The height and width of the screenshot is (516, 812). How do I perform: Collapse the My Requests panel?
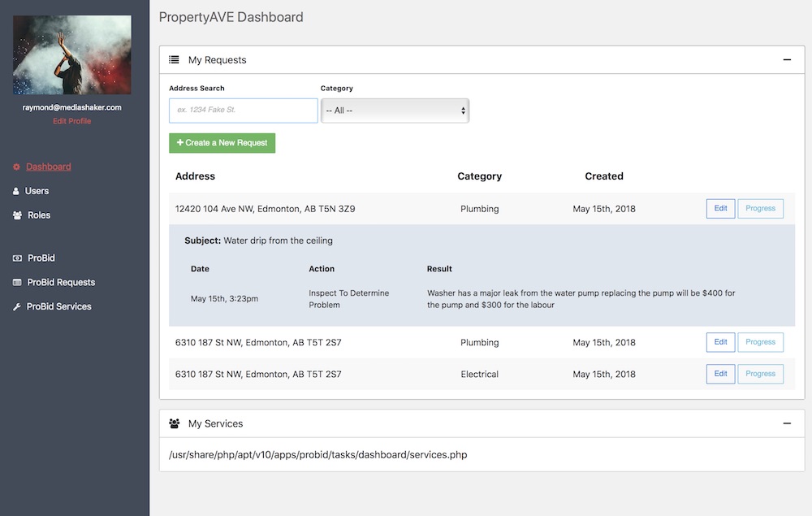[x=786, y=60]
